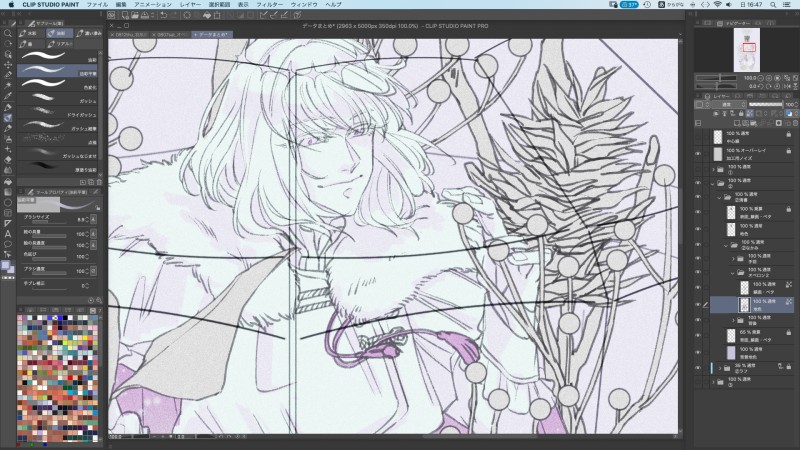Image resolution: width=800 pixels, height=450 pixels.
Task: Show the hidden 中心線 layer
Action: pos(698,136)
